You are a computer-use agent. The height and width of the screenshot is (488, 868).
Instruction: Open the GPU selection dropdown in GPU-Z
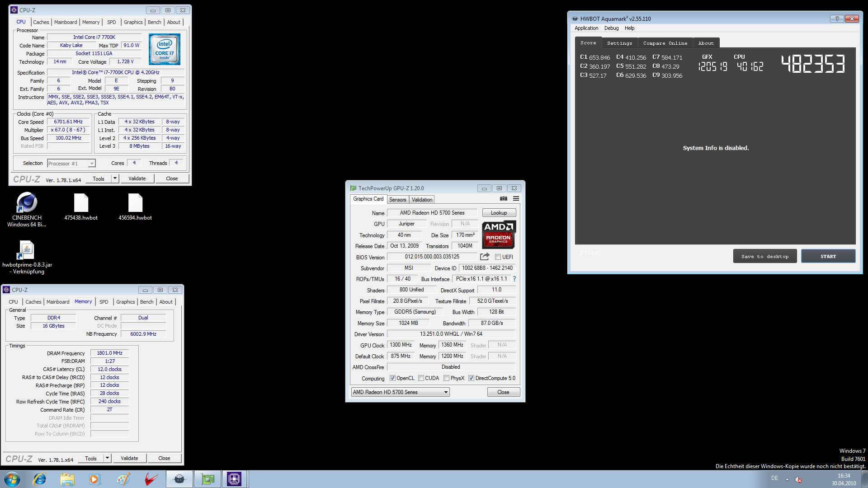[x=400, y=392]
